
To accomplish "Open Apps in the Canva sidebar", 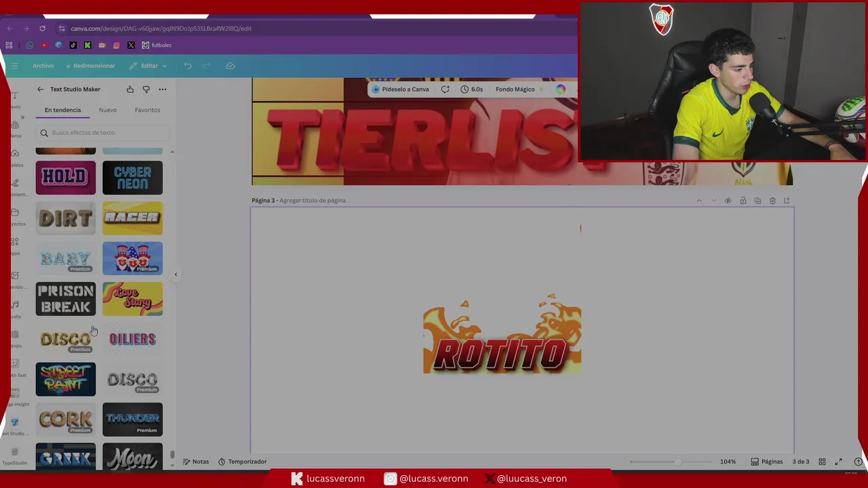I will pyautogui.click(x=15, y=247).
